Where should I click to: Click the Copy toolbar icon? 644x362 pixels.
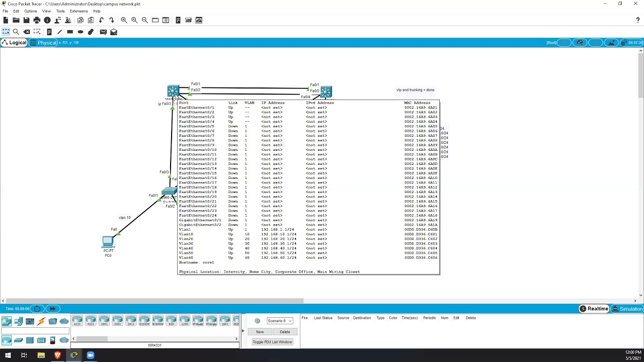[80, 20]
